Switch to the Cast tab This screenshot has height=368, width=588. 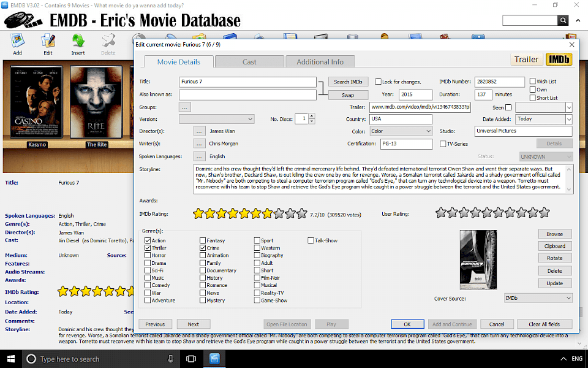click(249, 62)
